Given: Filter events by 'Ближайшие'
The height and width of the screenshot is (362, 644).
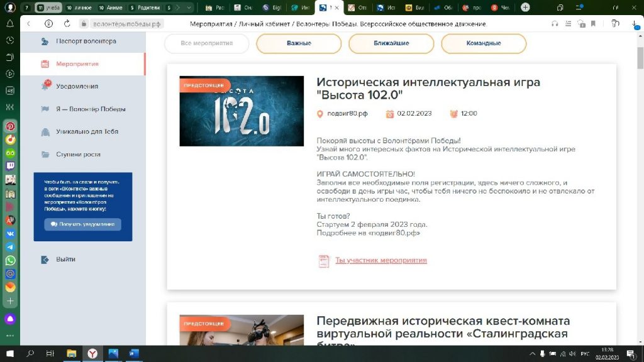Looking at the screenshot, I should (391, 43).
